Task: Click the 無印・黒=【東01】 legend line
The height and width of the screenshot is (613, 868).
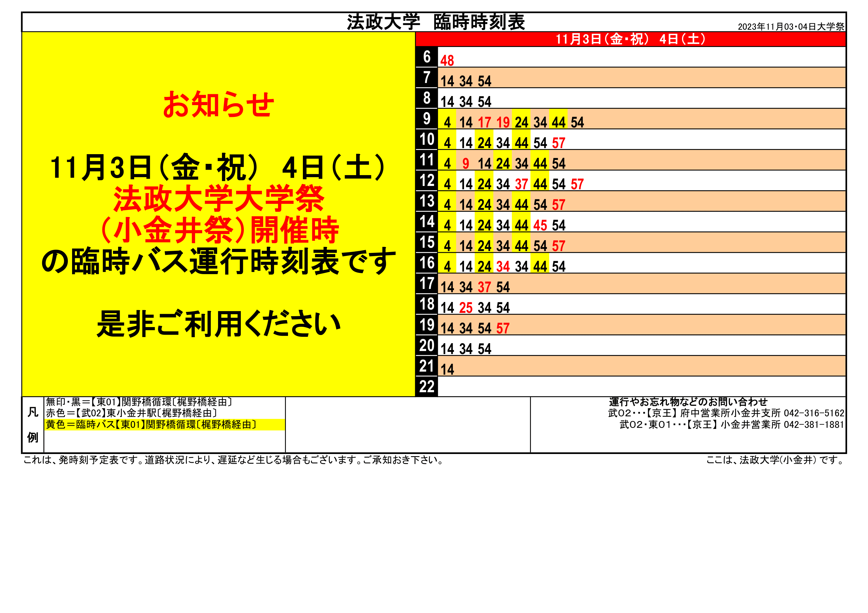Action: [139, 402]
